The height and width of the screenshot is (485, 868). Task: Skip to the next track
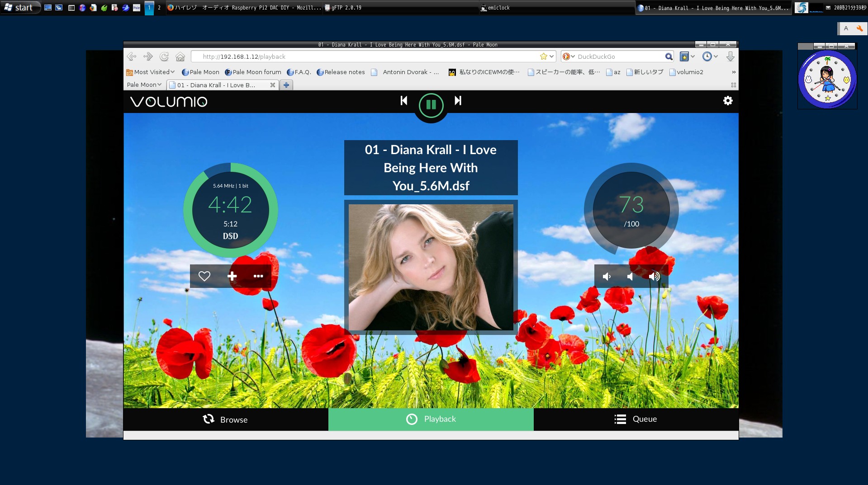tap(458, 101)
